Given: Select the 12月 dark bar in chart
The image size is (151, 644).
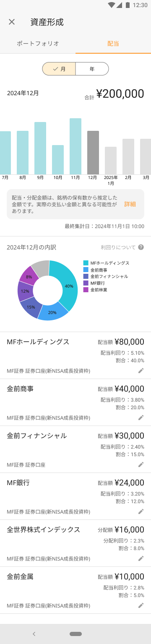Looking at the screenshot, I should [93, 153].
